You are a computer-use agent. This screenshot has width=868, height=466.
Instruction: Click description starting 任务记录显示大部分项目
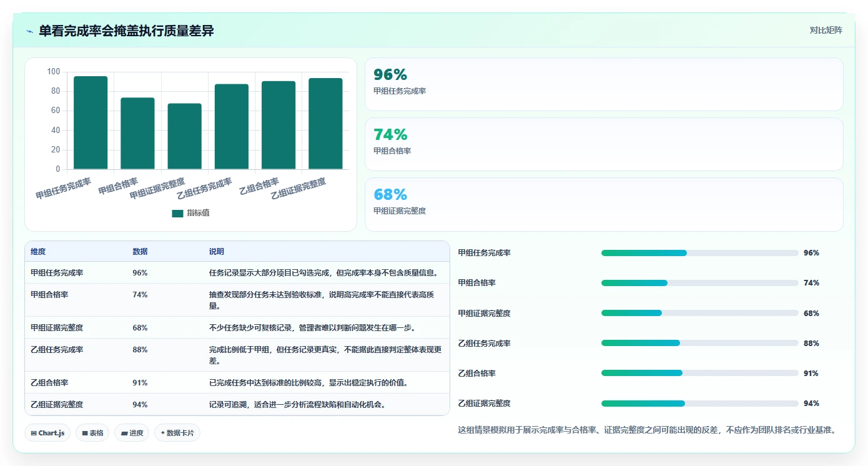coord(323,273)
